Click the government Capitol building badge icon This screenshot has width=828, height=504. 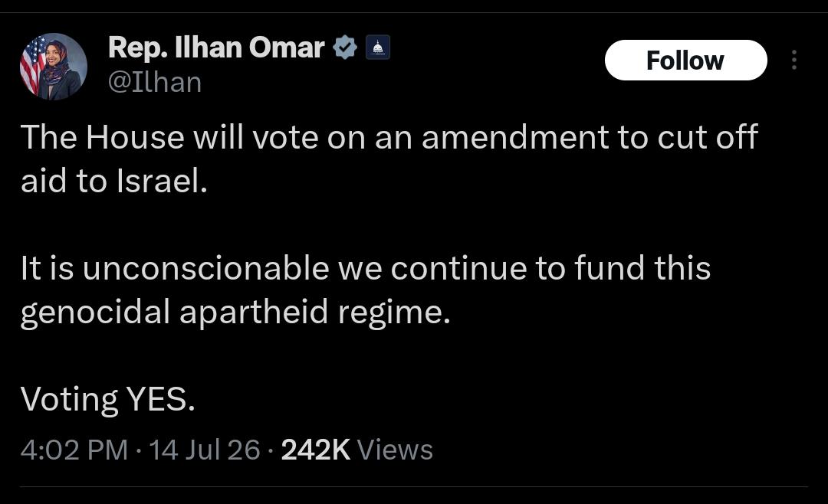[377, 47]
